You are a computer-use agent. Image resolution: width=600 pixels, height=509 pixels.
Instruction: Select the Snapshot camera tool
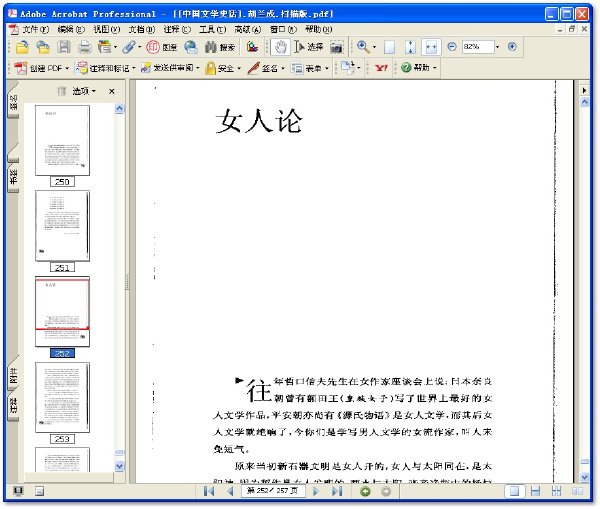[x=336, y=47]
